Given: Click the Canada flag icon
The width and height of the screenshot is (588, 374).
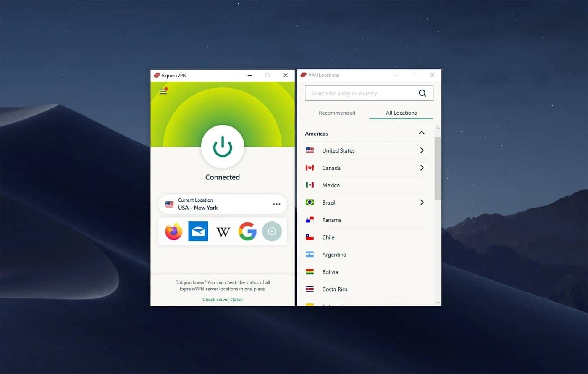Looking at the screenshot, I should click(310, 168).
